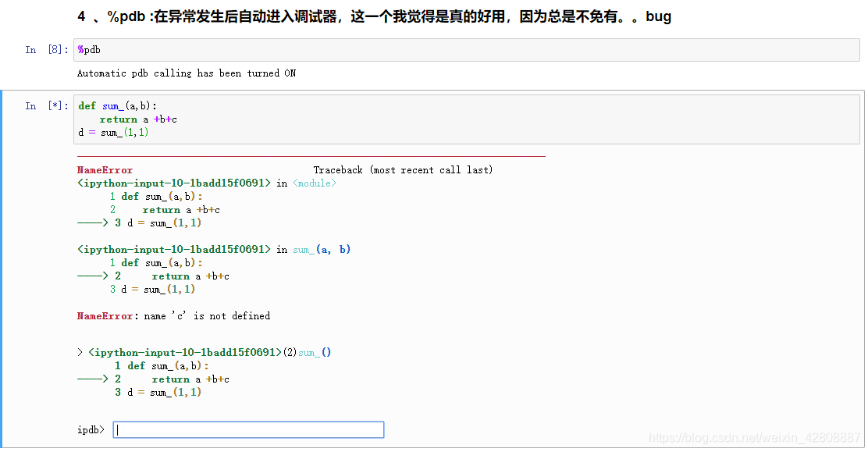Click 'return a +b+c' line in the code cell
Image resolution: width=868 pixels, height=452 pixels.
tap(138, 119)
